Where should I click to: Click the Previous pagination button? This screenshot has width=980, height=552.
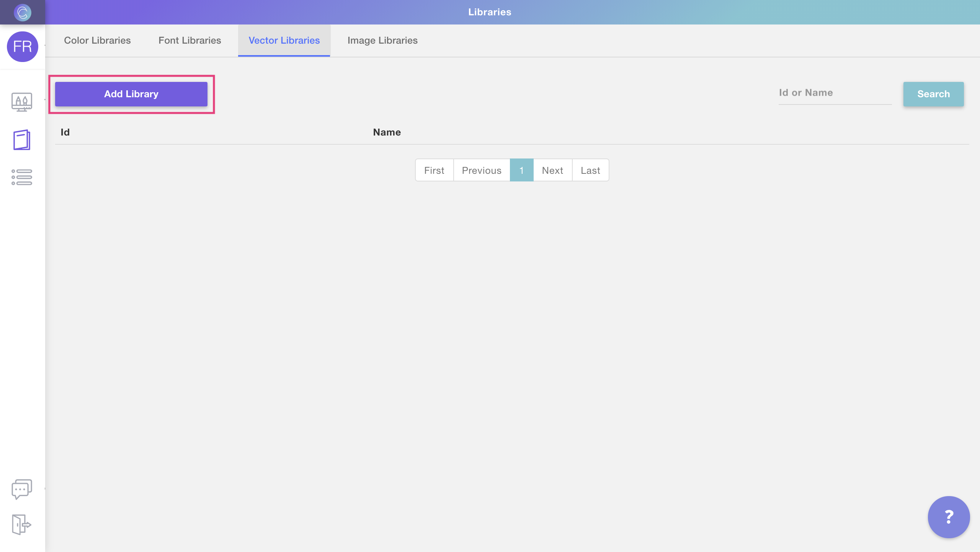tap(481, 170)
